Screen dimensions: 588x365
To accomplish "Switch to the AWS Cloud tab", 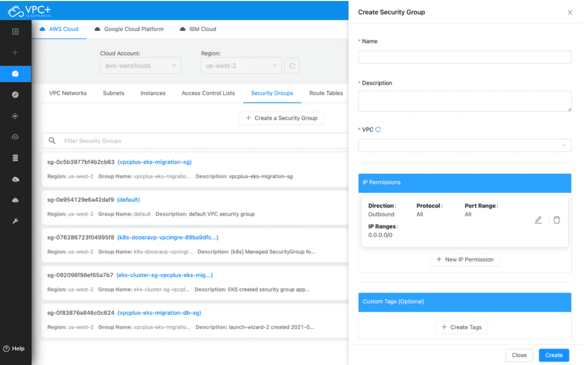I will point(59,29).
